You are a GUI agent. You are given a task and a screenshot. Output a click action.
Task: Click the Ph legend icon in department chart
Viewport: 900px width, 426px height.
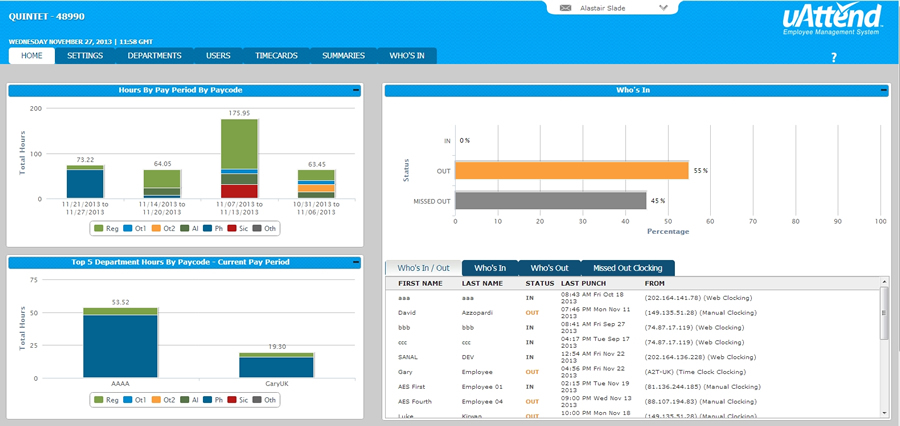point(207,399)
